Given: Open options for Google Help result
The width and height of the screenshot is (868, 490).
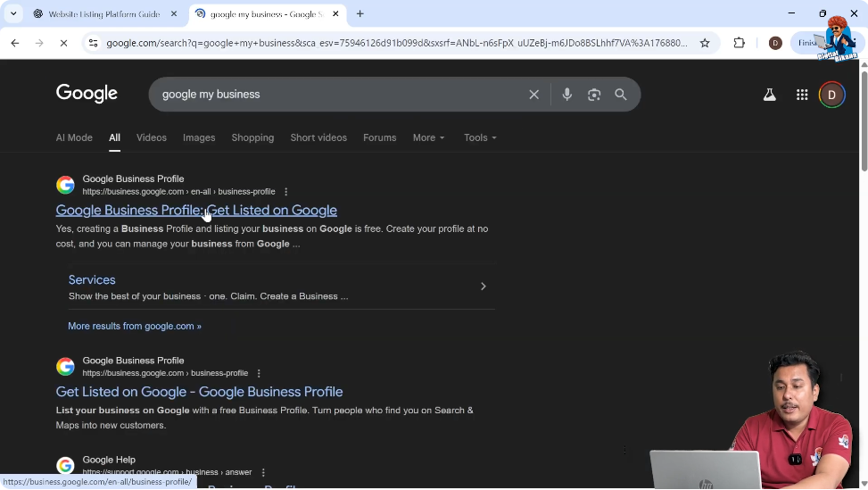Looking at the screenshot, I should pos(263,472).
